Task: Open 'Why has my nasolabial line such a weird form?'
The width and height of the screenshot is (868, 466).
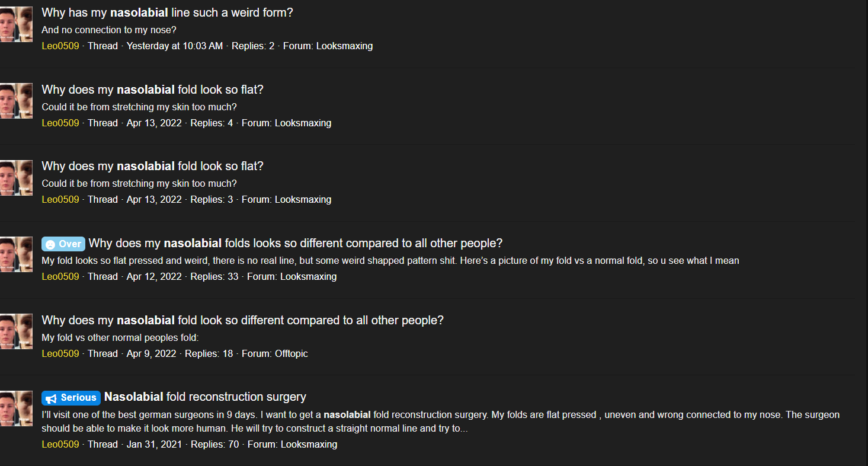Action: point(167,12)
